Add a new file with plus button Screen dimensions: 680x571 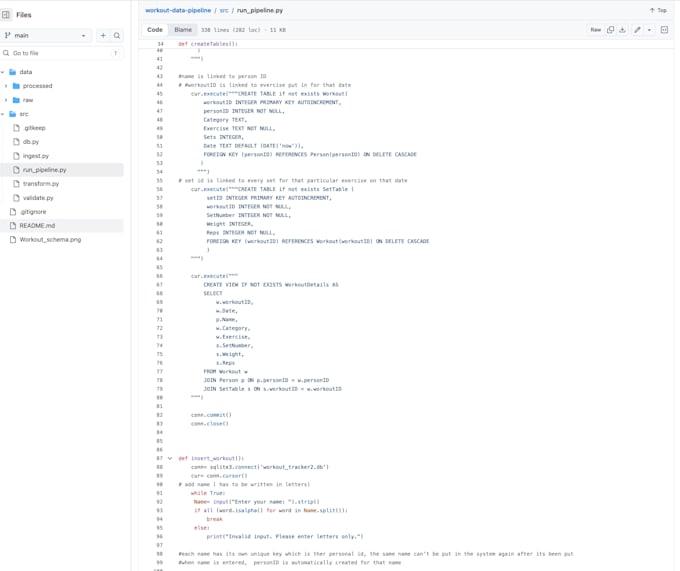(x=103, y=36)
